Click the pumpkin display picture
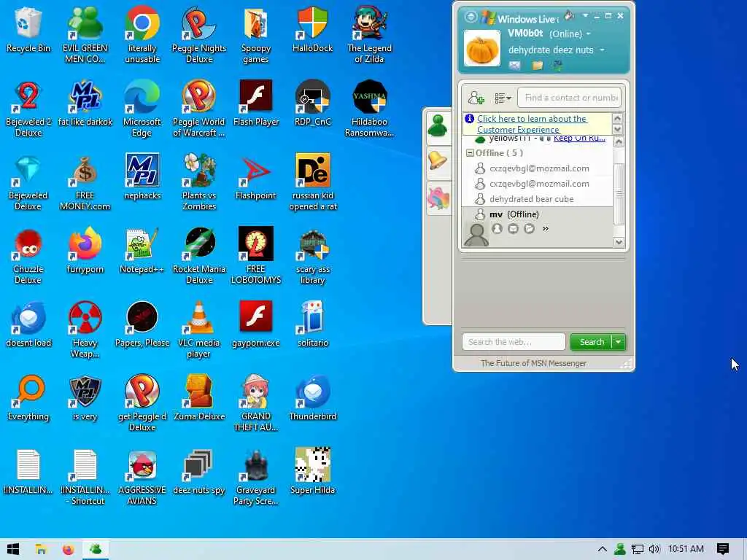Viewport: 747px width, 560px height. tap(482, 49)
